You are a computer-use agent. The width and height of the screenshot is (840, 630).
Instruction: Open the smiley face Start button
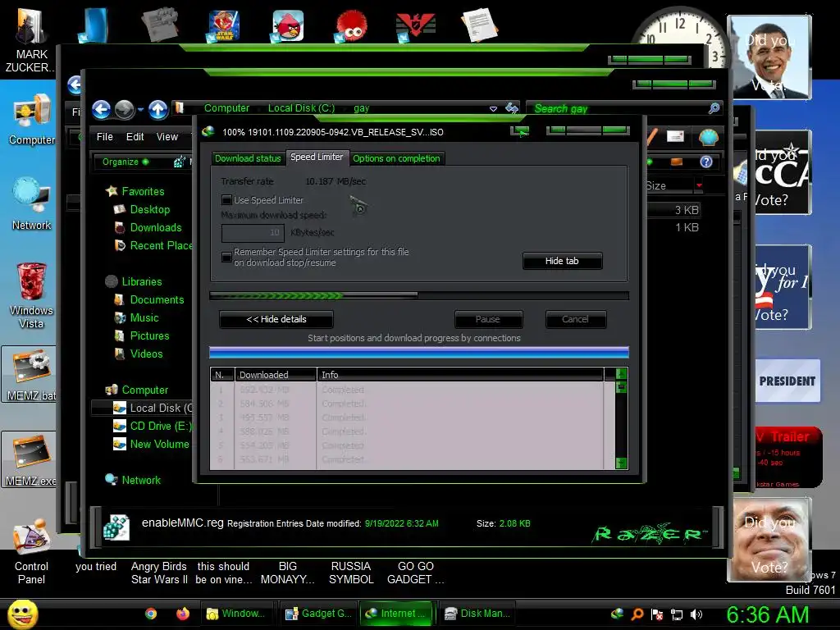coord(22,614)
